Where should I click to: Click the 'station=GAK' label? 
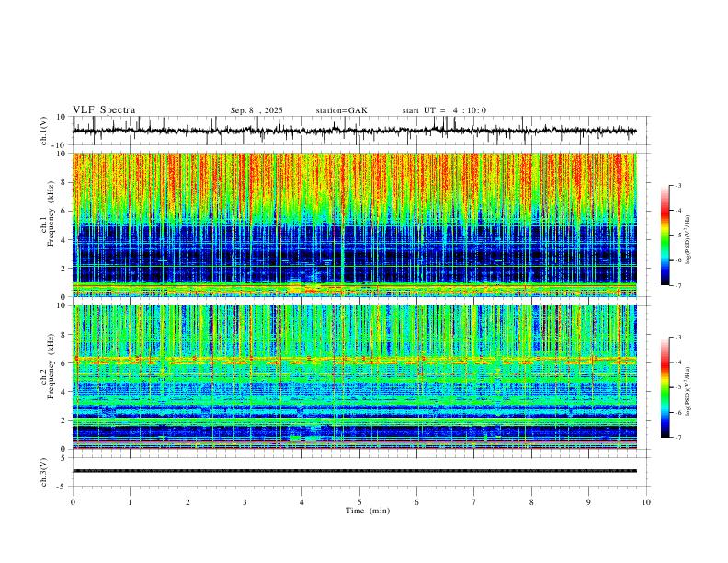point(341,110)
